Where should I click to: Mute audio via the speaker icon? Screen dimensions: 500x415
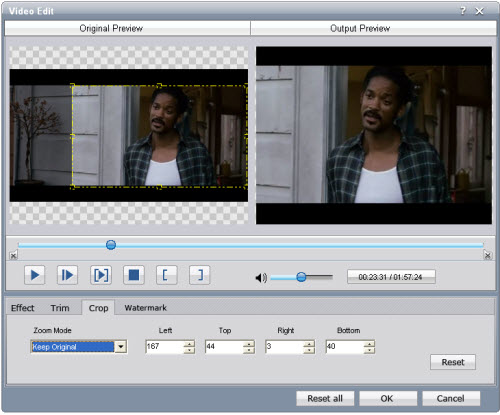click(x=261, y=277)
